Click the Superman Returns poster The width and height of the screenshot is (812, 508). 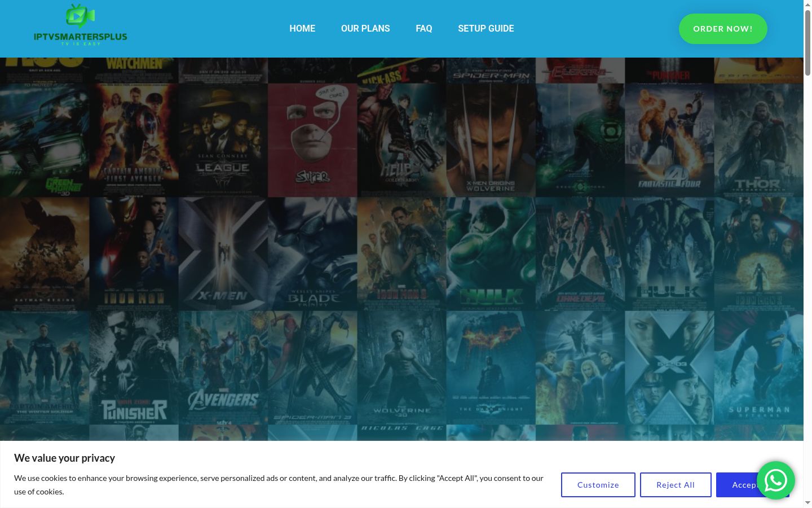(759, 367)
